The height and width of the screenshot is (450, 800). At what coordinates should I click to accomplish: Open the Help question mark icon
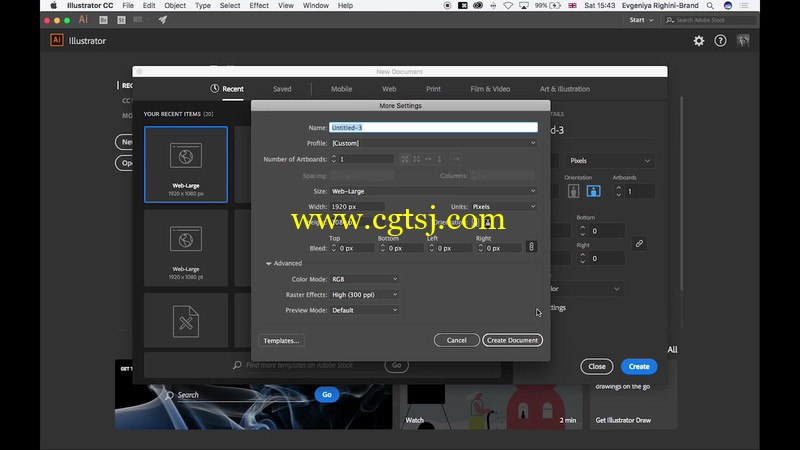[720, 41]
